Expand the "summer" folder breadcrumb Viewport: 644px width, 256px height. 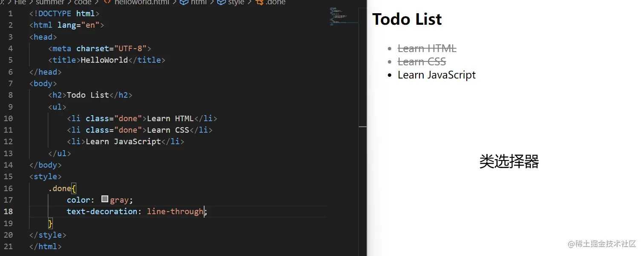tap(50, 2)
